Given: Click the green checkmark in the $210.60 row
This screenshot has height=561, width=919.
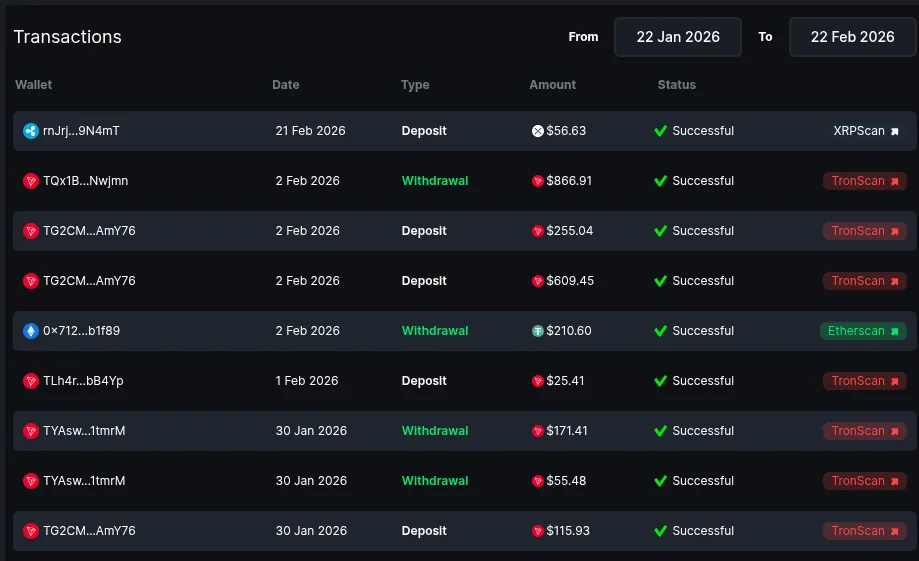Looking at the screenshot, I should (661, 331).
